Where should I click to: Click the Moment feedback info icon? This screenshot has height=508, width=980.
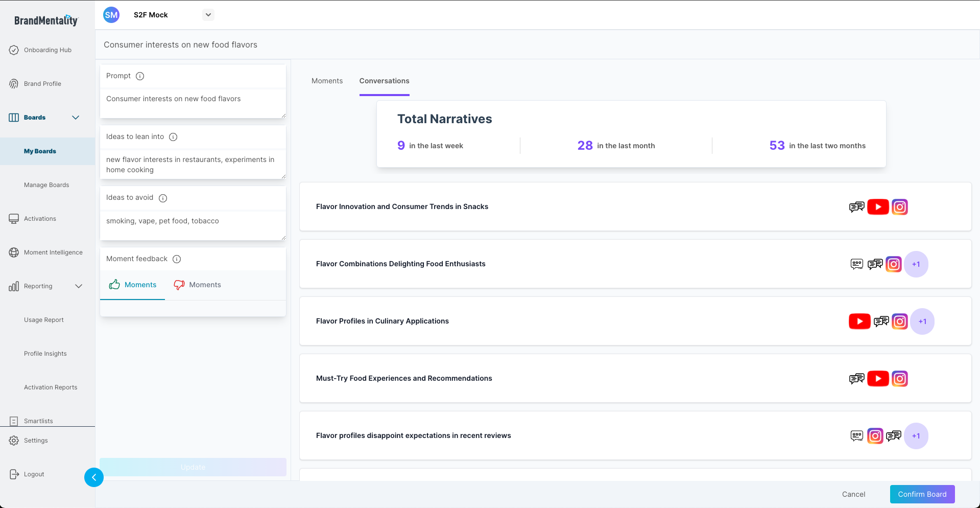click(177, 259)
